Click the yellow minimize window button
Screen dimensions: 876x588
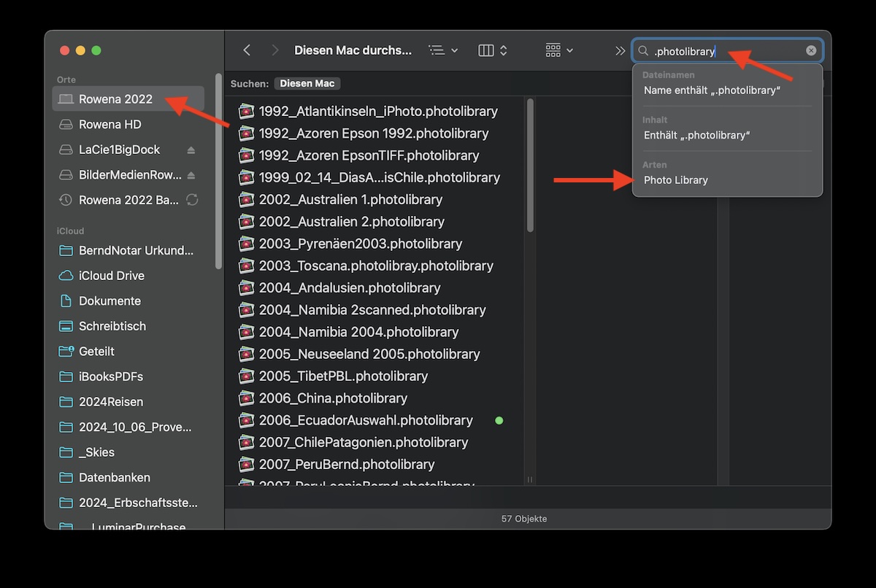[x=80, y=50]
